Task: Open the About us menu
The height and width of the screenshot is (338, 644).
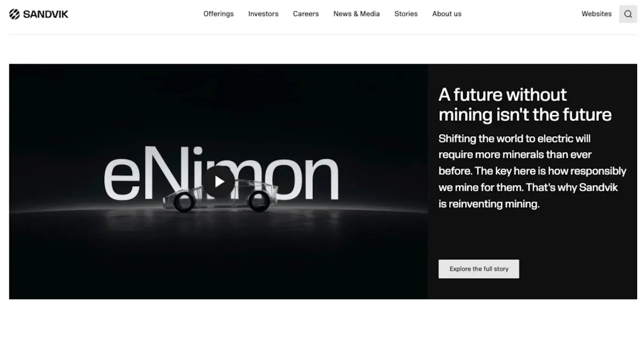Action: [x=447, y=14]
